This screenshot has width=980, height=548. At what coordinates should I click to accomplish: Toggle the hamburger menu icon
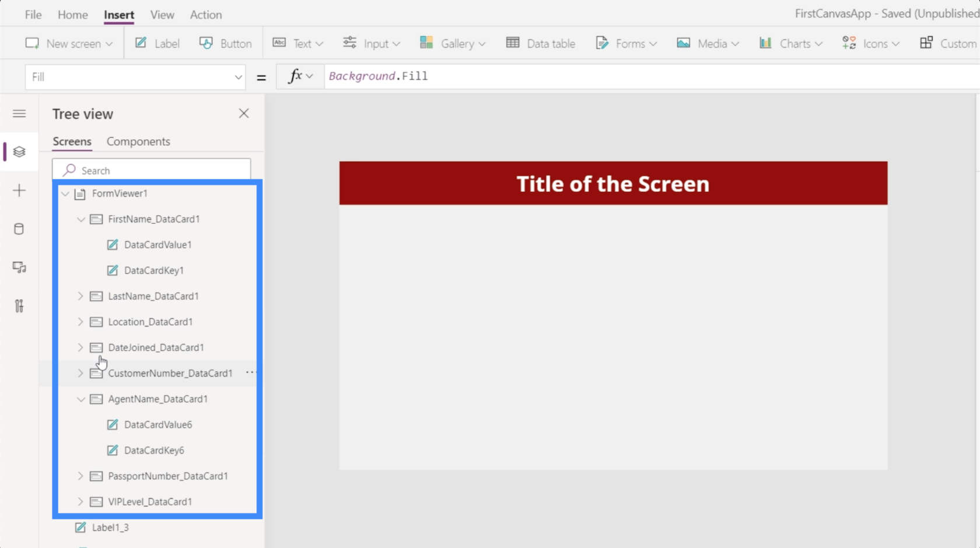click(19, 114)
